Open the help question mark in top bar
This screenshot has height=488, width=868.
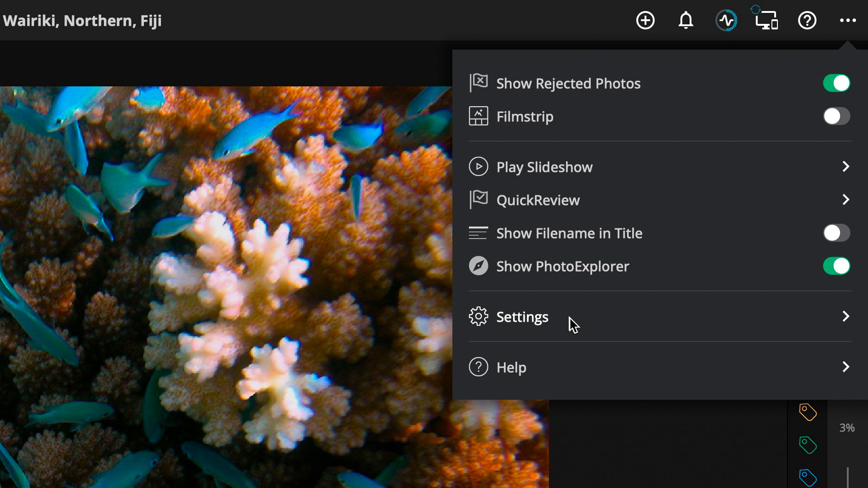tap(807, 20)
